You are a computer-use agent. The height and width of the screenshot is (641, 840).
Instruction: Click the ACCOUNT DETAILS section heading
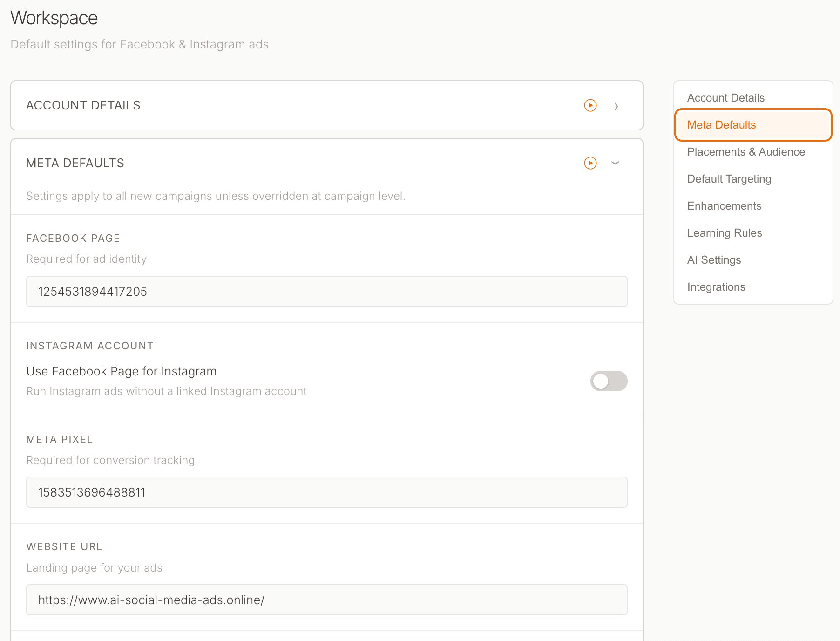[x=83, y=105]
